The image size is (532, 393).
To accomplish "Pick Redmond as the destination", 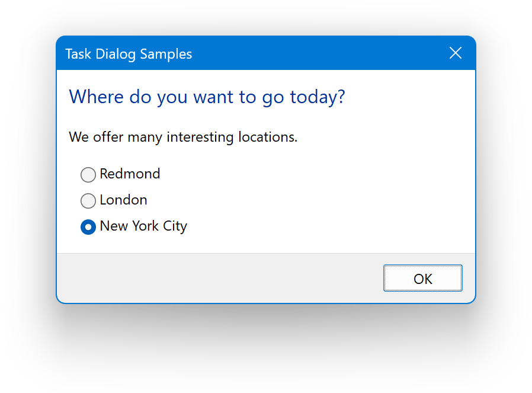I will point(88,174).
